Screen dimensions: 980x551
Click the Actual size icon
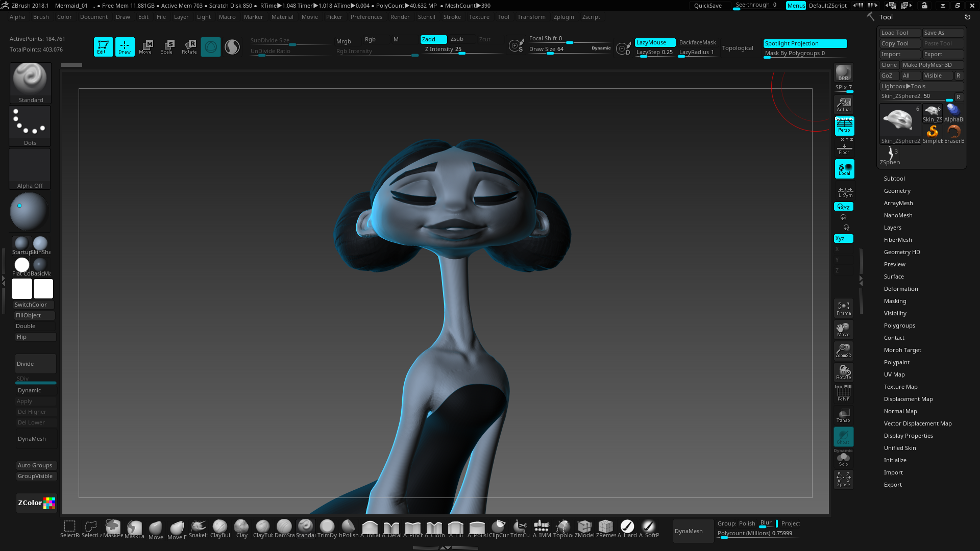pos(844,105)
